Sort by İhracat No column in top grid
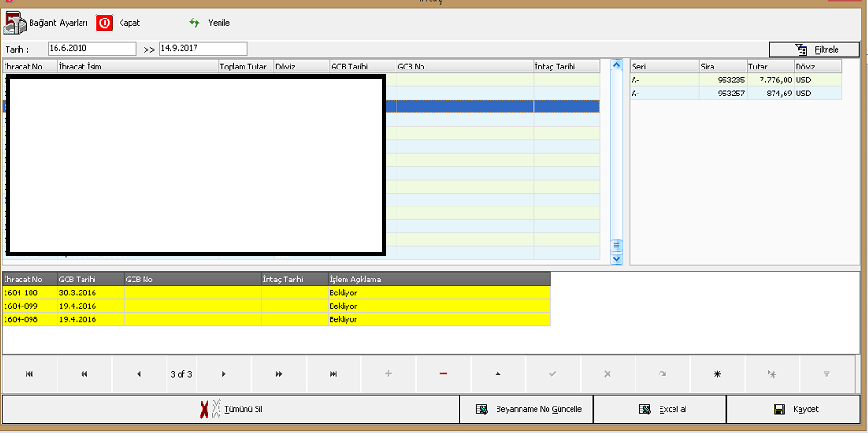Image resolution: width=868 pixels, height=437 pixels. pos(31,67)
